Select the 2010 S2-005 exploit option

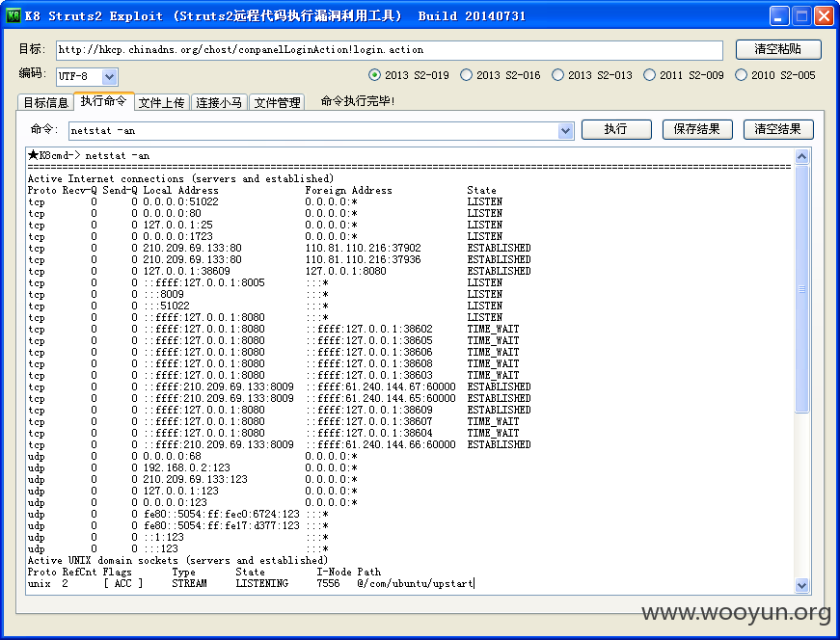(775, 75)
